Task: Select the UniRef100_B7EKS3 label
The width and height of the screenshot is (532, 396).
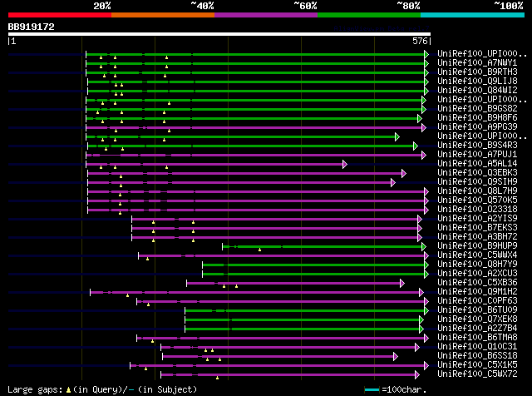Action: pos(477,228)
